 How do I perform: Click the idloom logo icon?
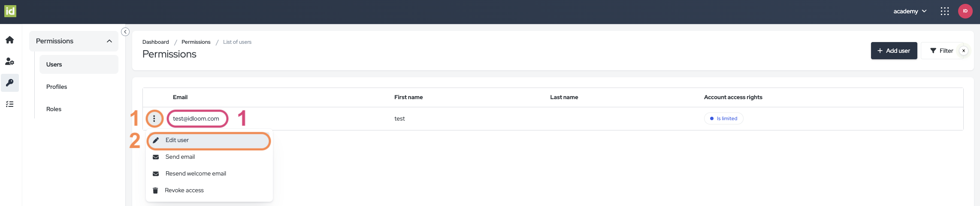(10, 11)
